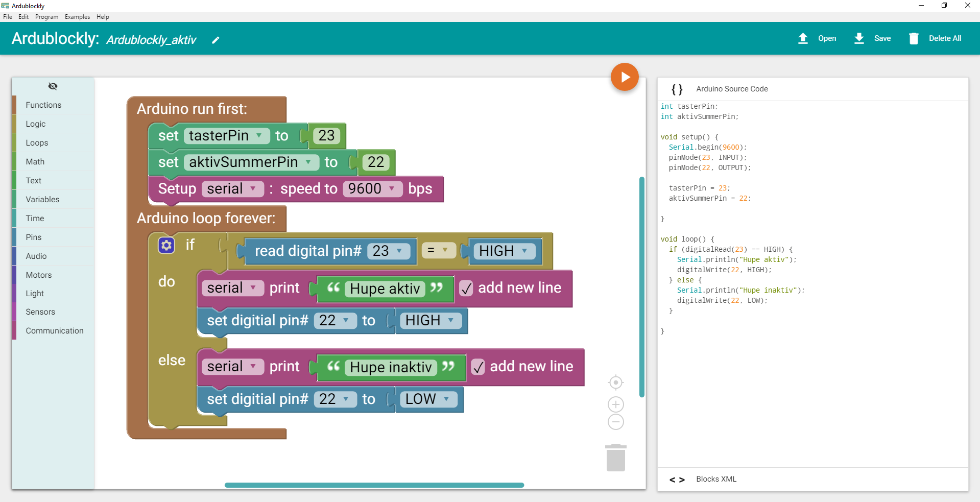Open the 9600 baud speed dropdown
The width and height of the screenshot is (980, 502).
click(x=392, y=188)
